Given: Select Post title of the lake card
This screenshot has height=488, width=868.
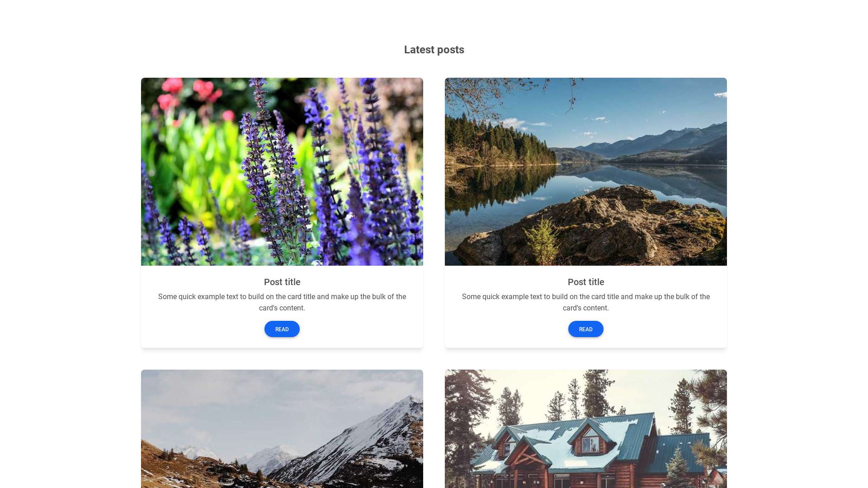Looking at the screenshot, I should click(x=586, y=282).
